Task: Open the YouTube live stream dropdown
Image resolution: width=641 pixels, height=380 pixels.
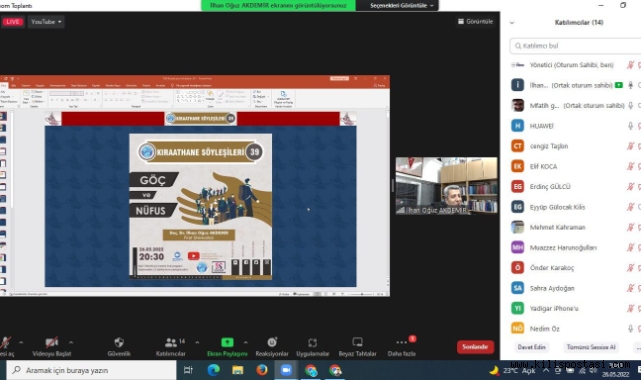Action: tap(46, 22)
